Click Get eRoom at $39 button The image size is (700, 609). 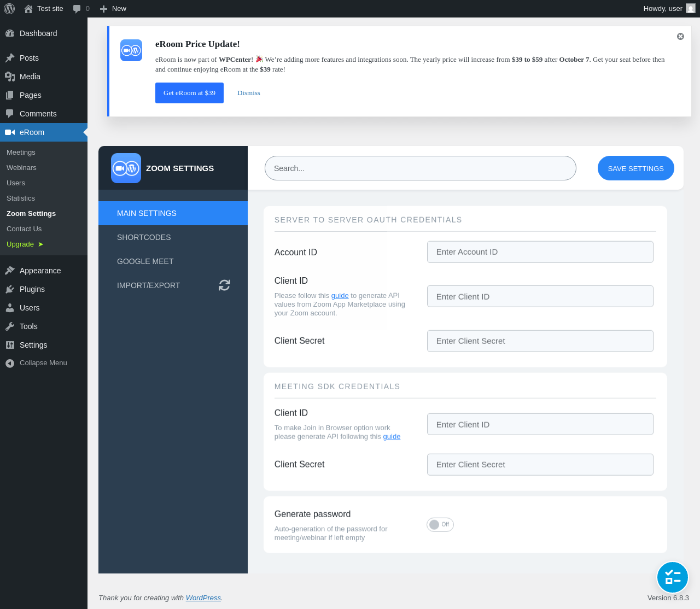(189, 93)
